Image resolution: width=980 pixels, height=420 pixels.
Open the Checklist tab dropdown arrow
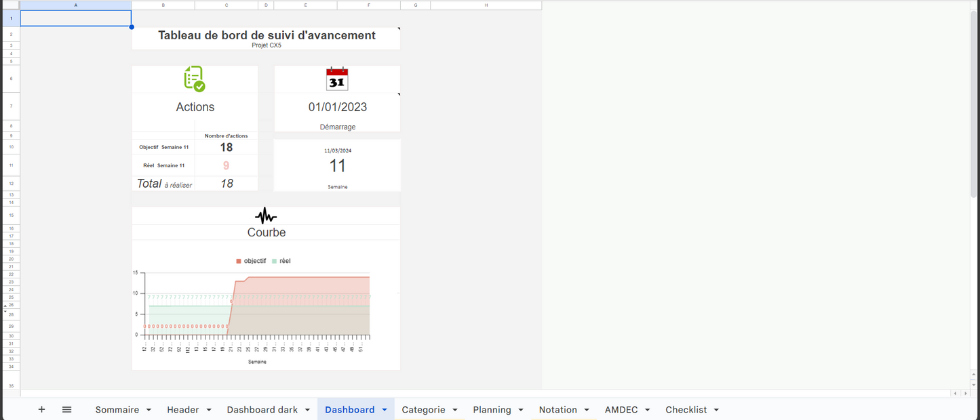716,410
